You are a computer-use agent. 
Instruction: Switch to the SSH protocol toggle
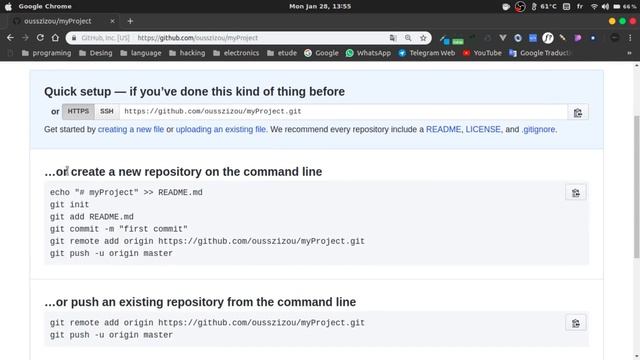point(107,111)
